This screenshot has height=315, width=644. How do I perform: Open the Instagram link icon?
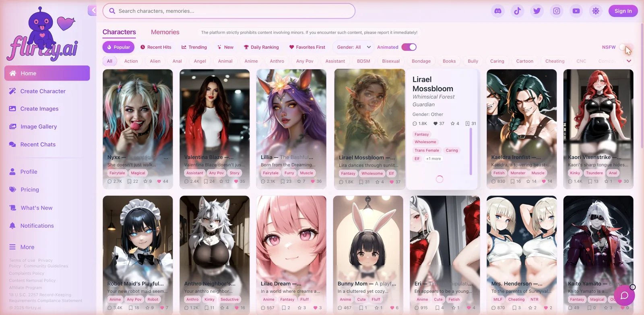point(557,11)
